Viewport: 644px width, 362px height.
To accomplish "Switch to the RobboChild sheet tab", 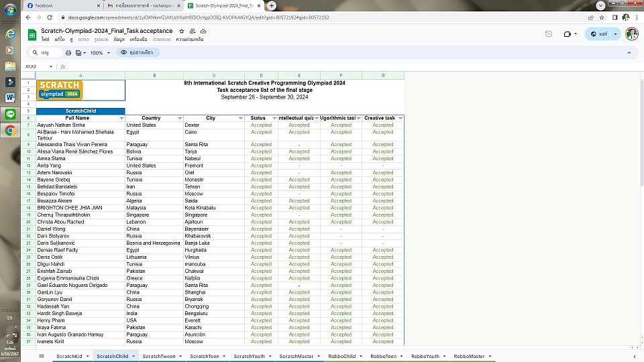I will click(341, 356).
